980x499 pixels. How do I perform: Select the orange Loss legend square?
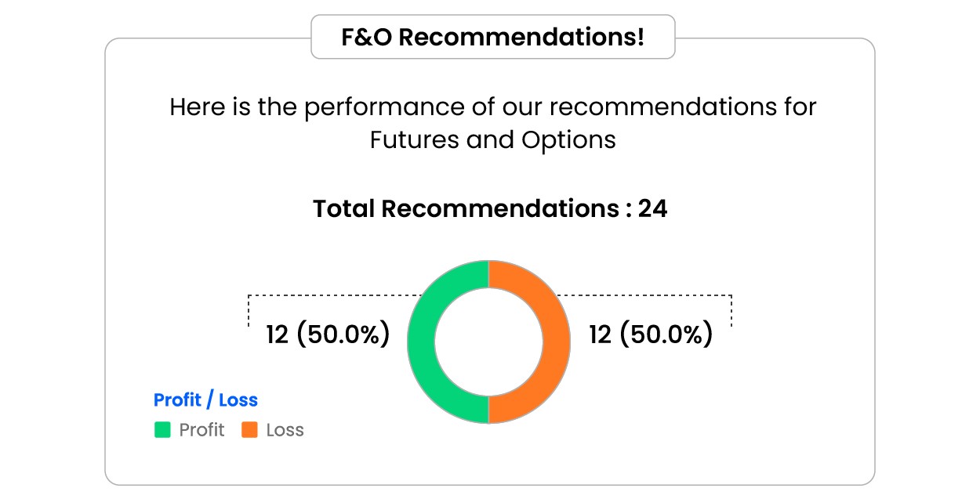coord(249,430)
